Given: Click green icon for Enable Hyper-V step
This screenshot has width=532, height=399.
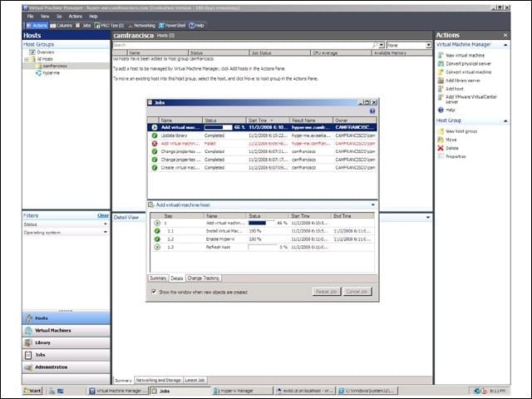Looking at the screenshot, I should click(157, 239).
